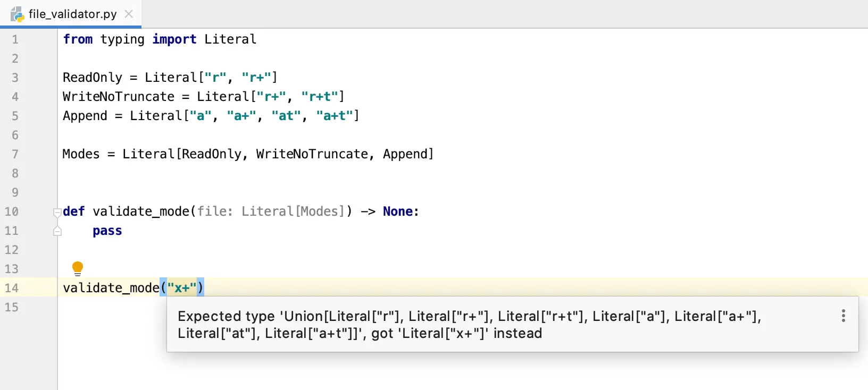Image resolution: width=868 pixels, height=390 pixels.
Task: Click line number 14 in the gutter
Action: pyautogui.click(x=12, y=288)
